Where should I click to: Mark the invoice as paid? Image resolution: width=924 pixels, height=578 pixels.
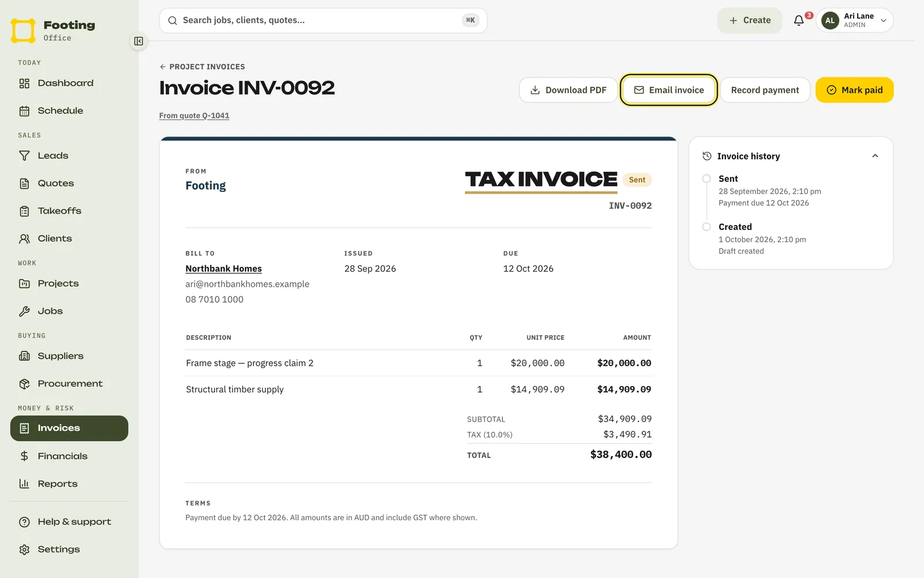click(x=854, y=90)
